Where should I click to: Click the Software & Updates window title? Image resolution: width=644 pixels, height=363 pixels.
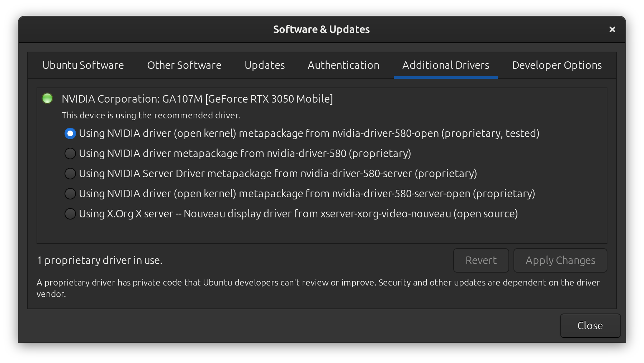[x=321, y=29]
